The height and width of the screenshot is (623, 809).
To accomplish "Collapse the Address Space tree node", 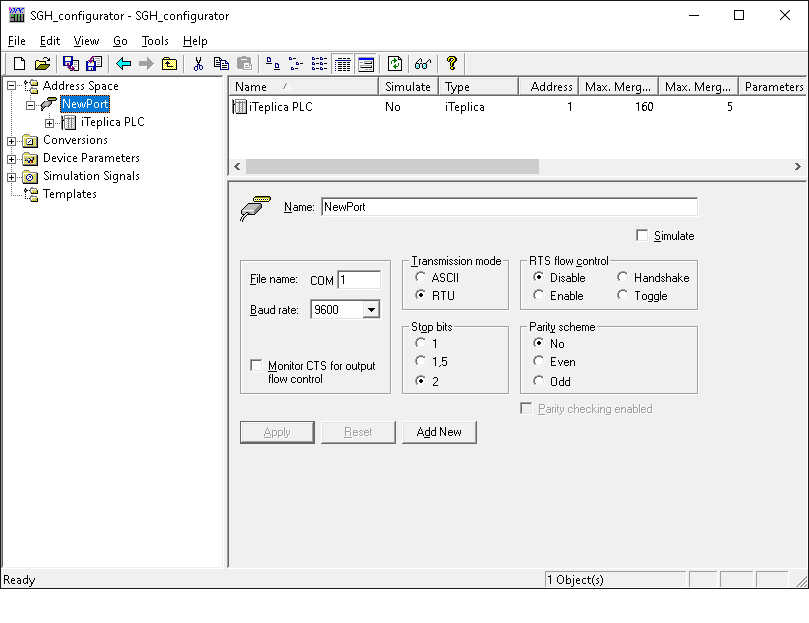I will coord(11,86).
